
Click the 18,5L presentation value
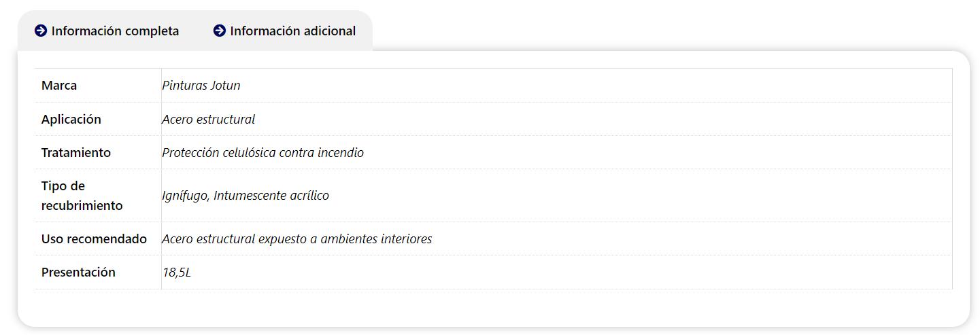coord(177,272)
